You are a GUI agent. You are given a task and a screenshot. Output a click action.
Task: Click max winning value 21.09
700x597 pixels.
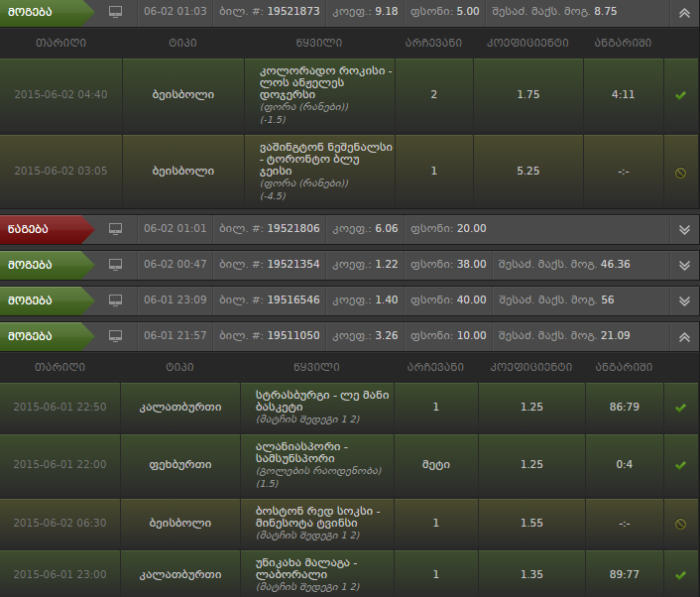[615, 336]
